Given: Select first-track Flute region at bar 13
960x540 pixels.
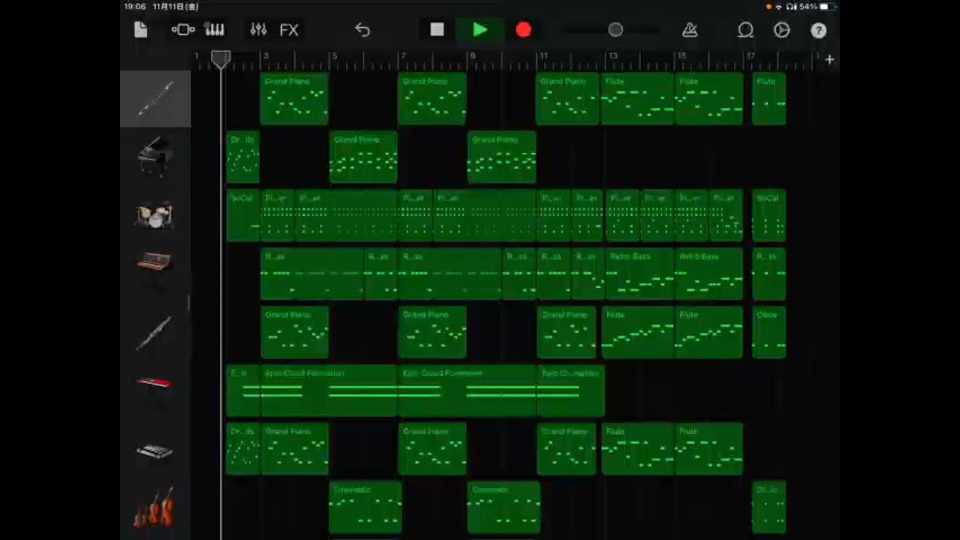Looking at the screenshot, I should pos(637,99).
